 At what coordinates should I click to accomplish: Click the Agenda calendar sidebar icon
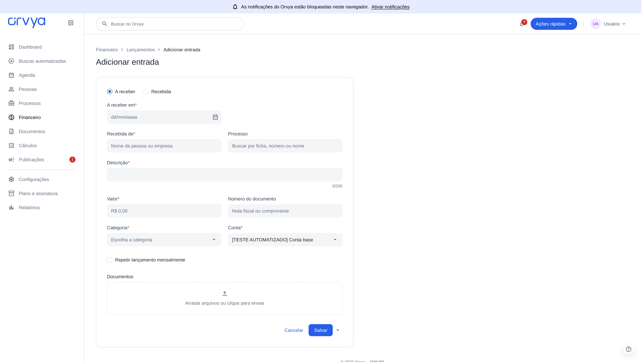11,75
